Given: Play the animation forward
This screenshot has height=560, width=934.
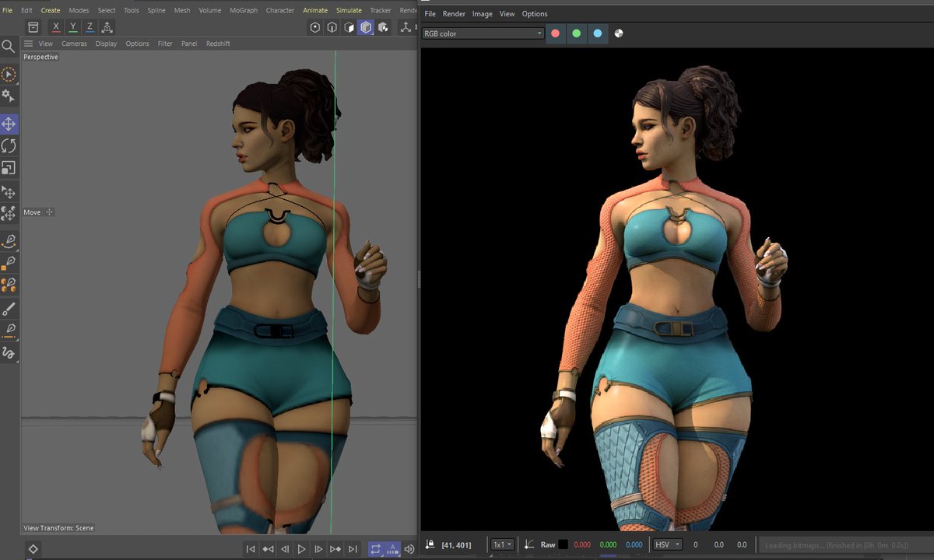Looking at the screenshot, I should click(302, 549).
